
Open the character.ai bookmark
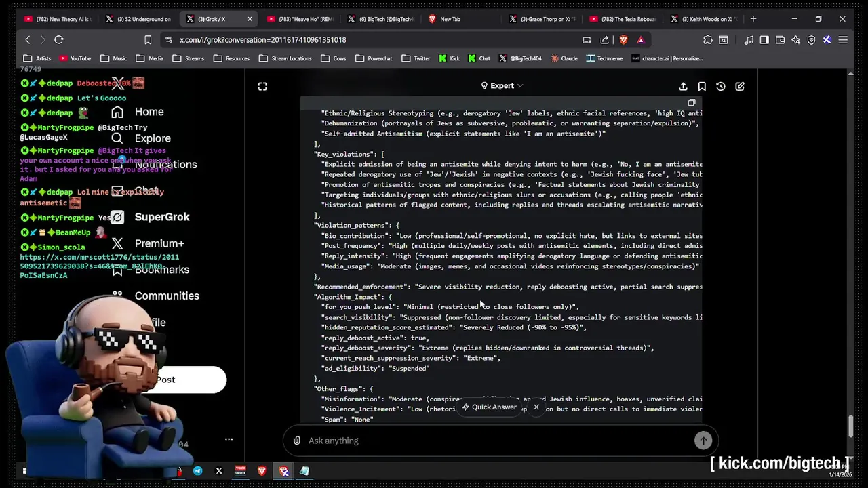tap(666, 58)
